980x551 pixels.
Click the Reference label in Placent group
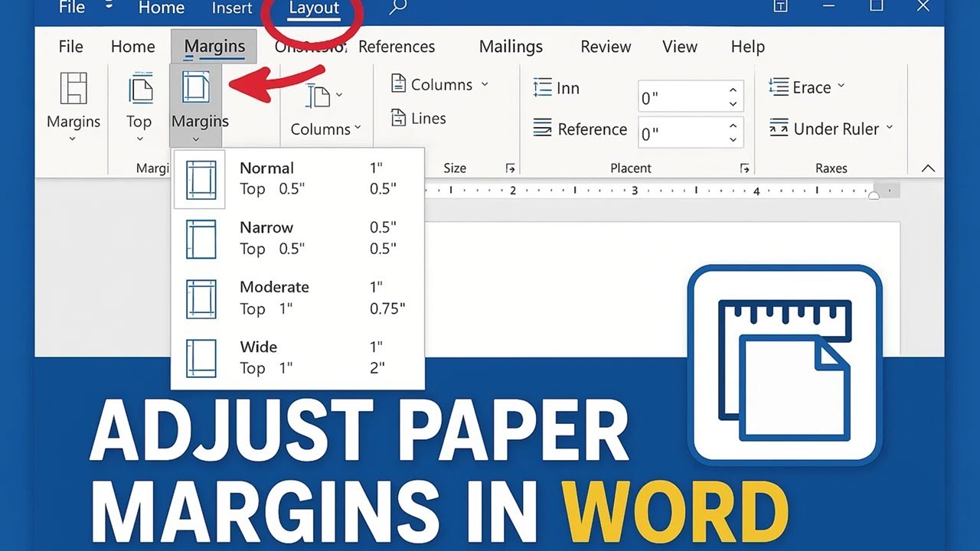pyautogui.click(x=593, y=129)
